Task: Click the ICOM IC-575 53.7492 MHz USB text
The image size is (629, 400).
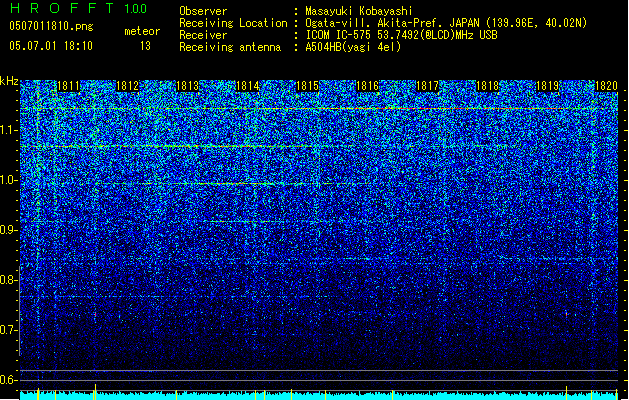Action: tap(401, 35)
